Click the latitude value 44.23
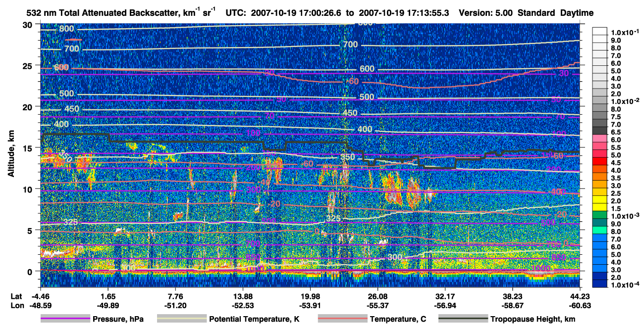 (x=580, y=296)
